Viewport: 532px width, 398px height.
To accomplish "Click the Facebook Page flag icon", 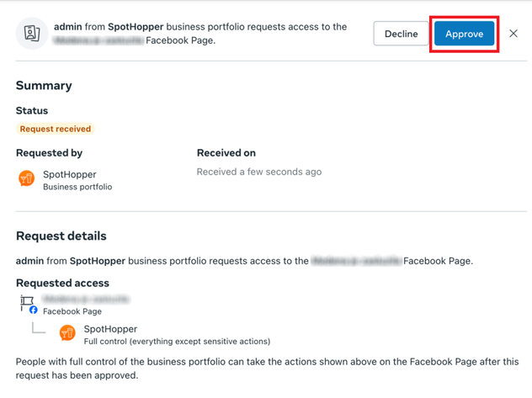I will [27, 301].
